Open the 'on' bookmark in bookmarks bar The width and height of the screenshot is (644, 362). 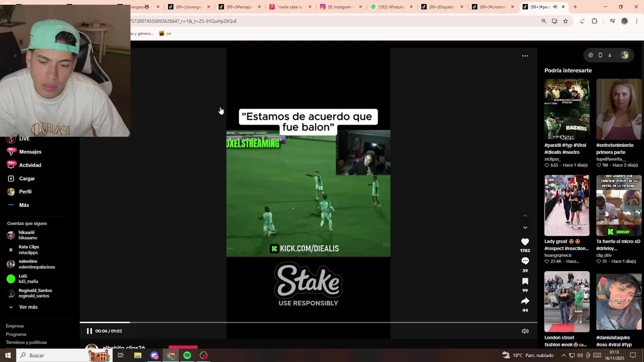165,34
